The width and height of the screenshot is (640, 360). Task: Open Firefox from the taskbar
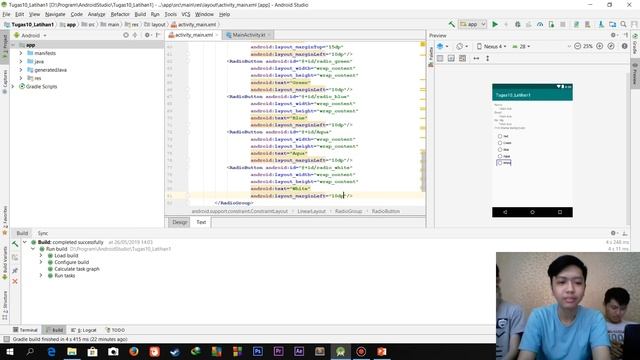(x=133, y=351)
